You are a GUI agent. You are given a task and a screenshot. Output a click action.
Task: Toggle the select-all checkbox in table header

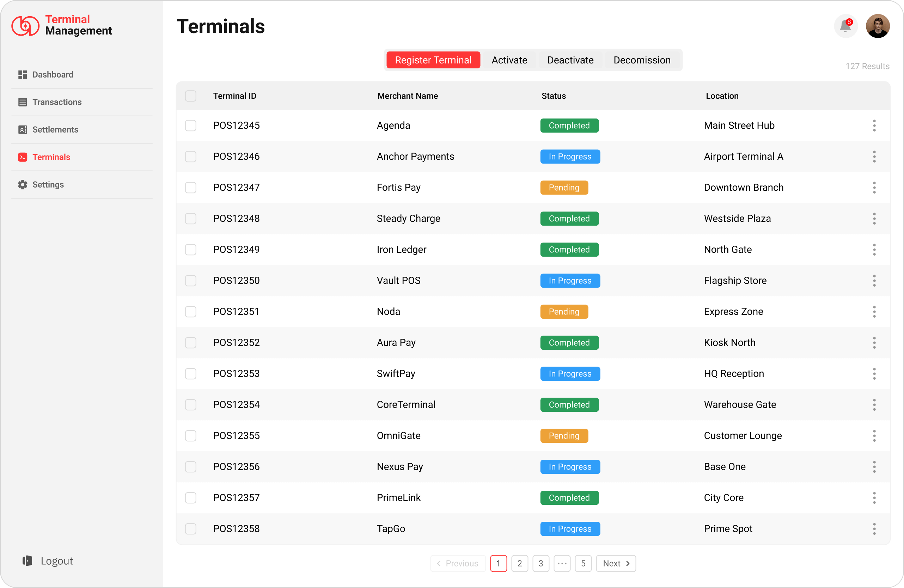click(191, 96)
